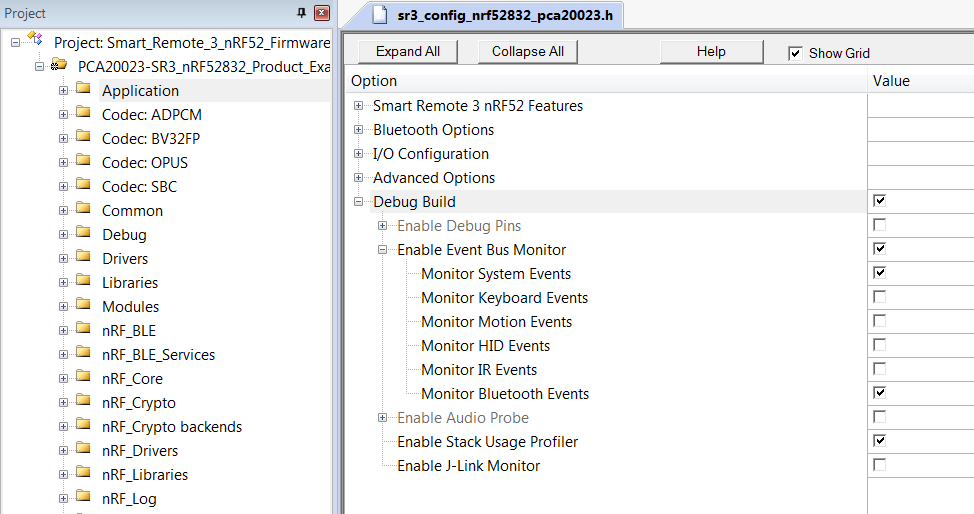
Task: Click the PCA20023 target folder icon
Action: pyautogui.click(x=59, y=64)
